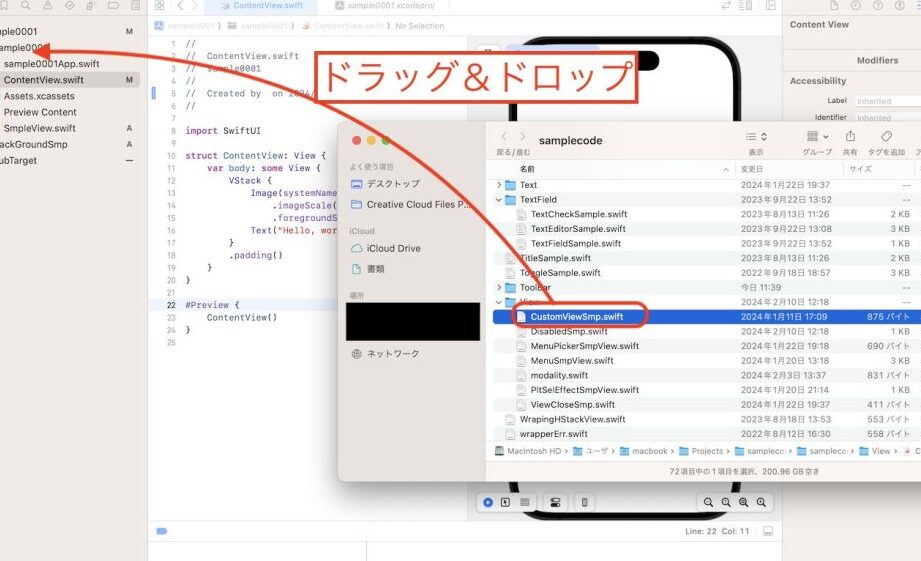Expand the Toolbar folder disclosure triangle
The height and width of the screenshot is (561, 921).
pos(500,287)
